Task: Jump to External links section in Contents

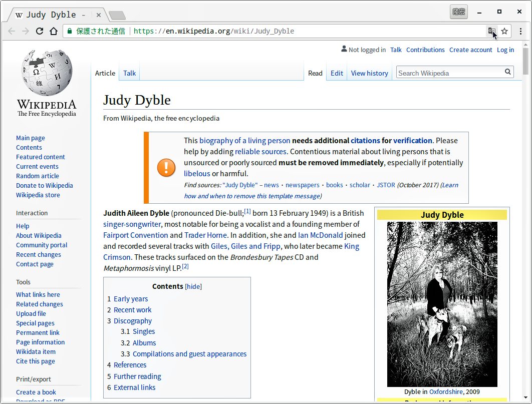Action: (x=134, y=387)
